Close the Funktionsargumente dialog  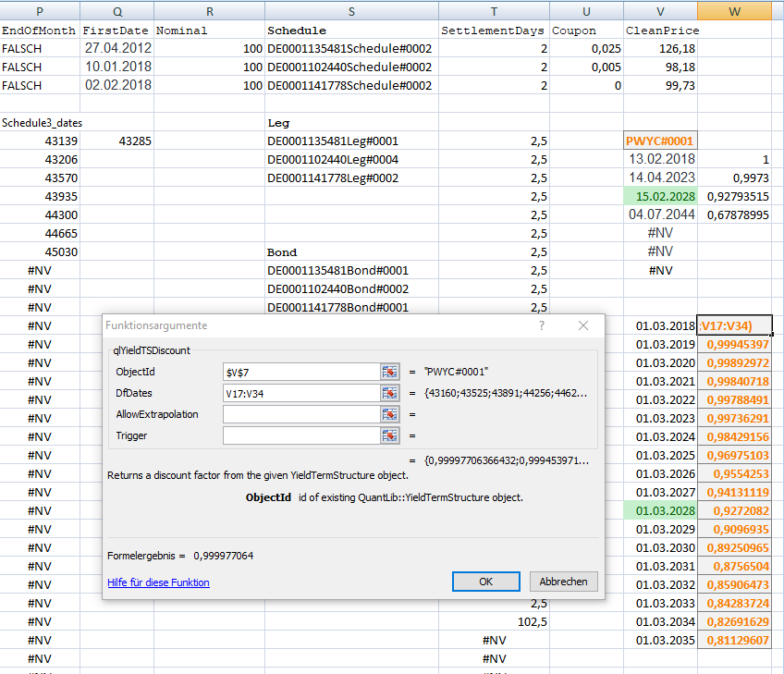583,325
